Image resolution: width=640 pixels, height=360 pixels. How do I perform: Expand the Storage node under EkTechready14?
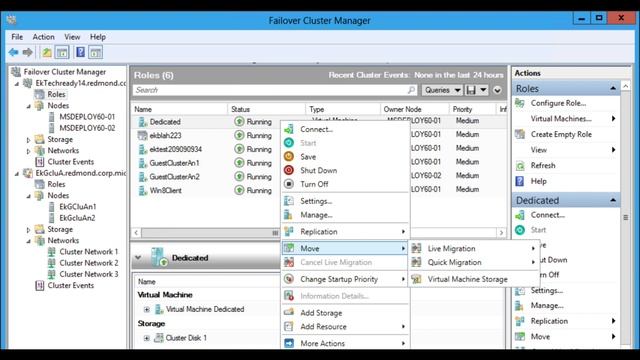pos(28,140)
